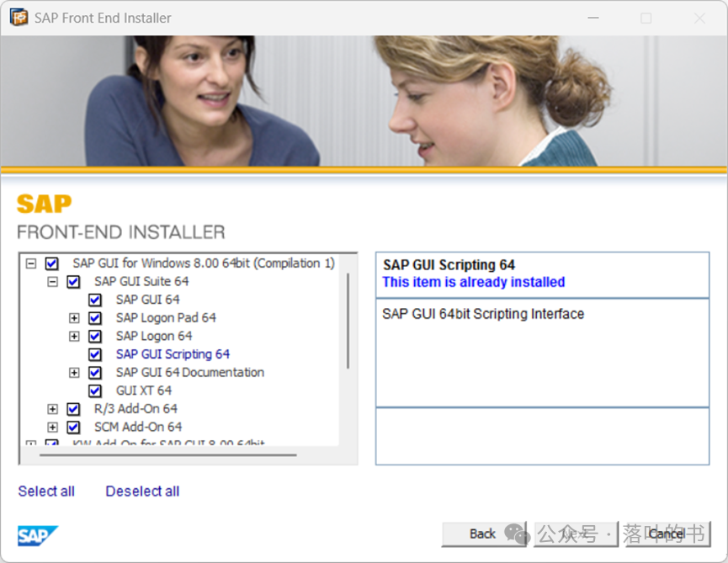Select SAP GUI 64 Documentation label
The image size is (728, 563).
(190, 373)
